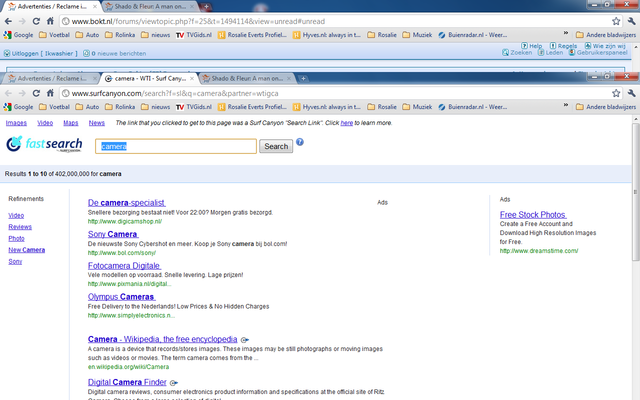
Task: Refine results by New Camera
Action: tap(27, 250)
